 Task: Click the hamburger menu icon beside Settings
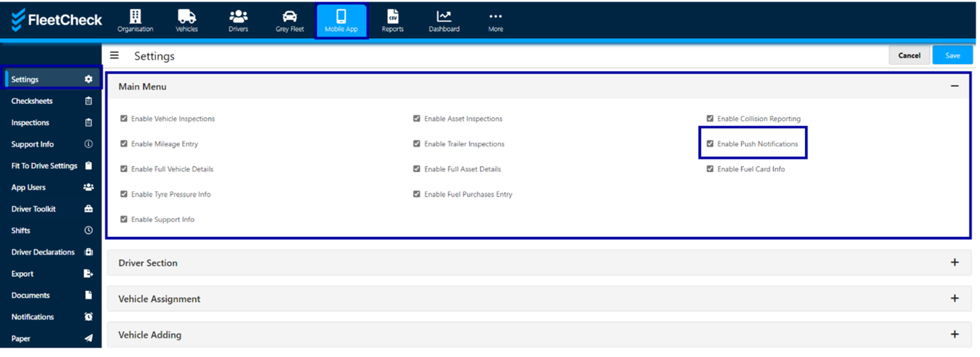coord(115,56)
